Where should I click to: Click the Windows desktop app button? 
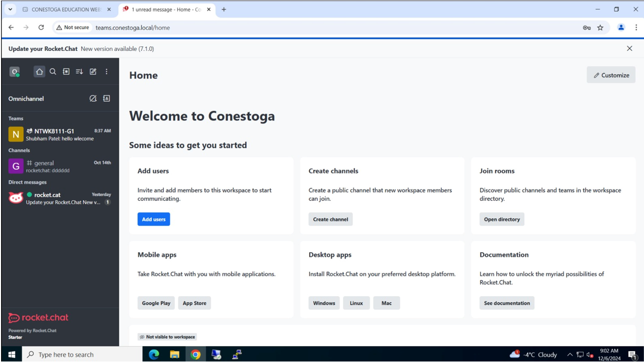click(x=324, y=303)
